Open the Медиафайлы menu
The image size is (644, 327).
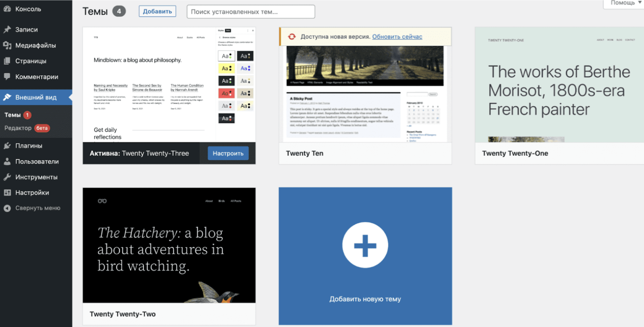(36, 45)
